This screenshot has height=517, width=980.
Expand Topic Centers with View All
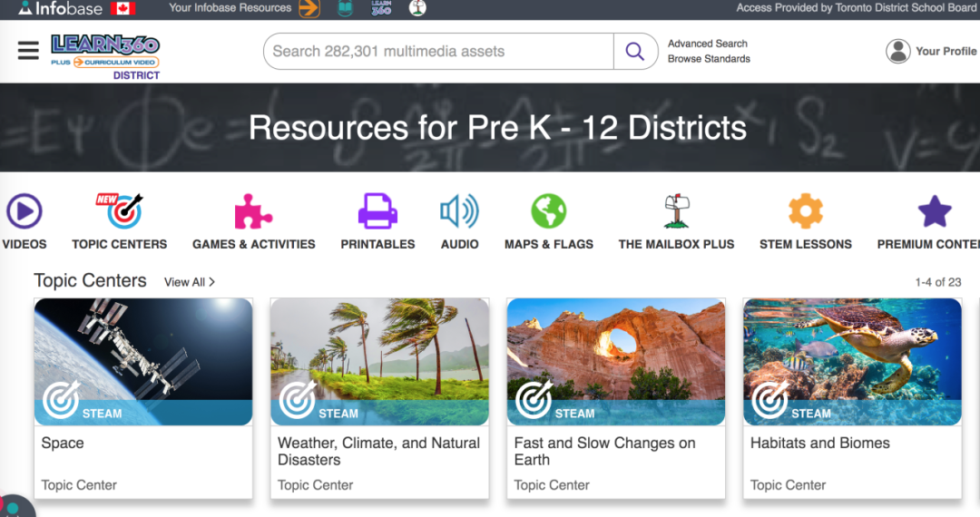click(189, 282)
